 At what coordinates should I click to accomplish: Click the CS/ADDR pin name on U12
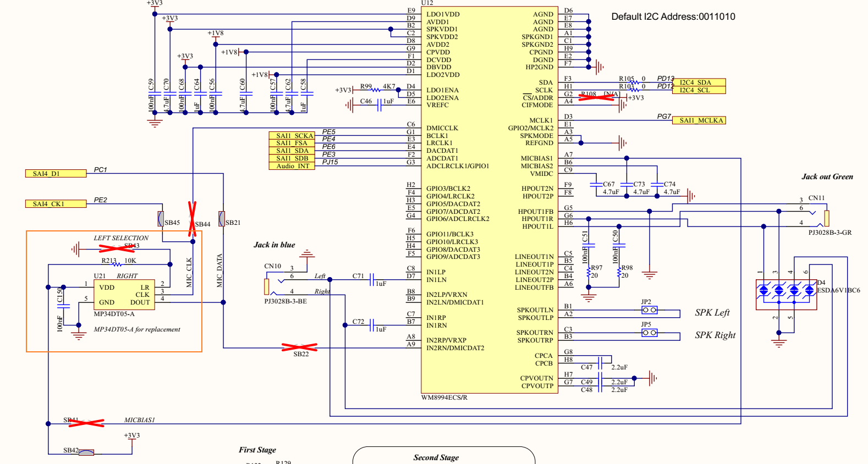(x=538, y=98)
